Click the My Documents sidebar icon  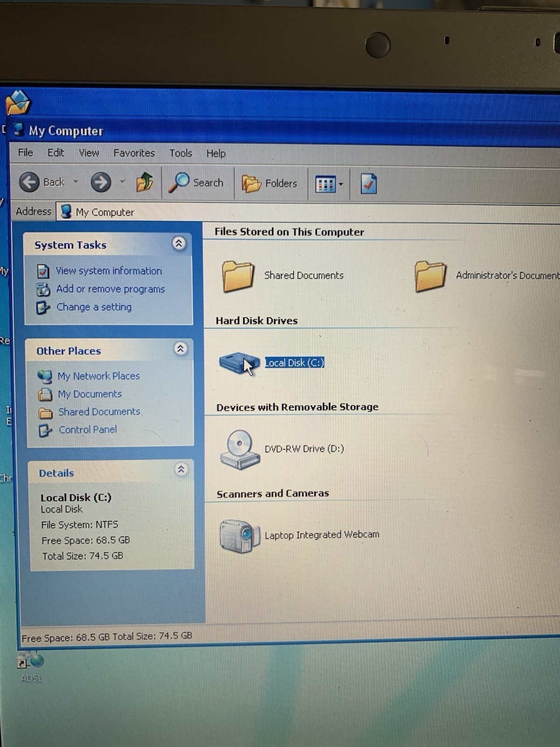coord(45,395)
